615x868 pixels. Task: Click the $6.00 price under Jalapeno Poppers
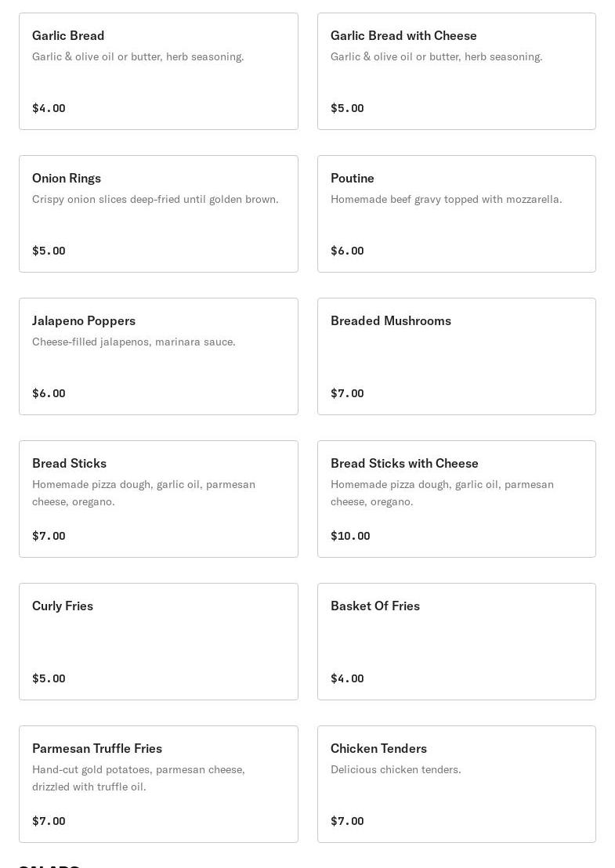[x=49, y=393]
